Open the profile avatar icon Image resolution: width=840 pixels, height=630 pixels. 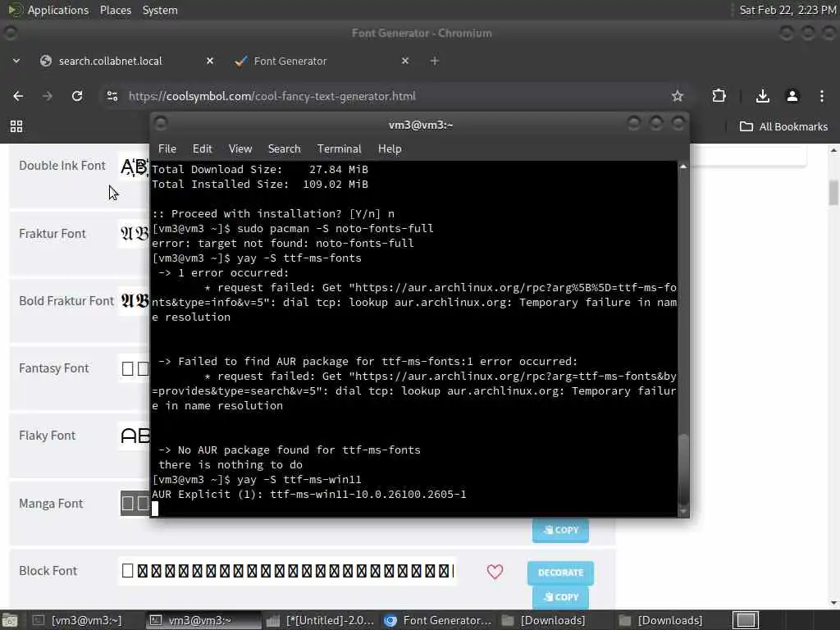[792, 96]
